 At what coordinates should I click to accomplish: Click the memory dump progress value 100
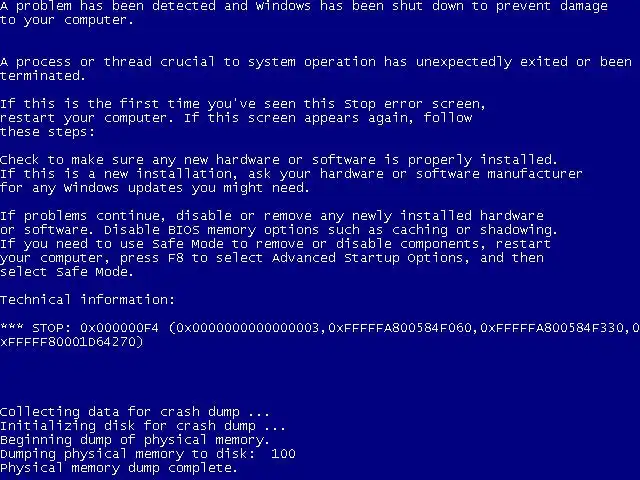283,454
